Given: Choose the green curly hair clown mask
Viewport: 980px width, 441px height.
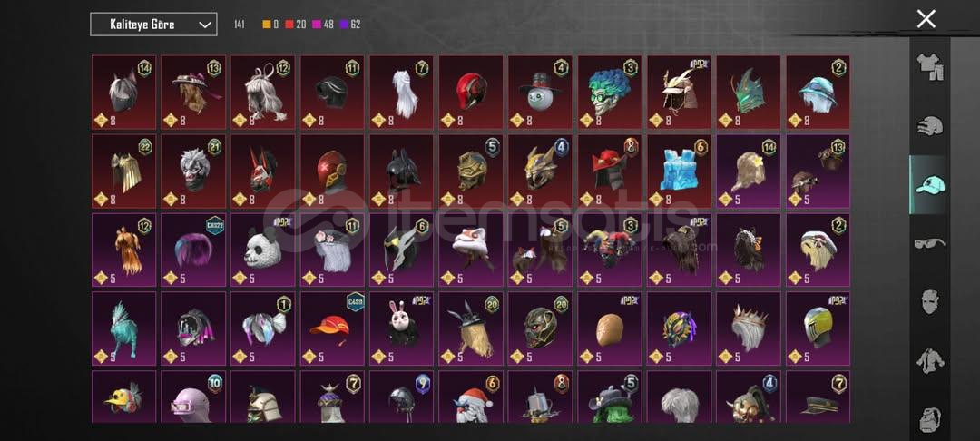Looking at the screenshot, I should tap(610, 93).
